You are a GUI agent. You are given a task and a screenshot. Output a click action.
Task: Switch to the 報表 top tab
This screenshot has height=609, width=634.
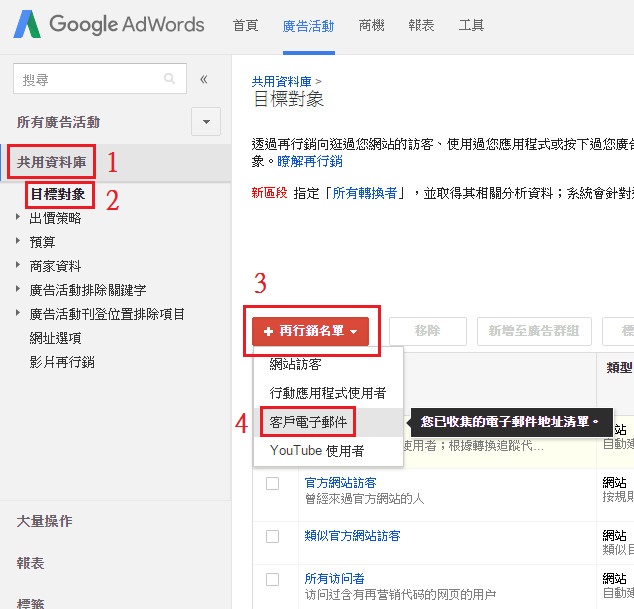420,26
